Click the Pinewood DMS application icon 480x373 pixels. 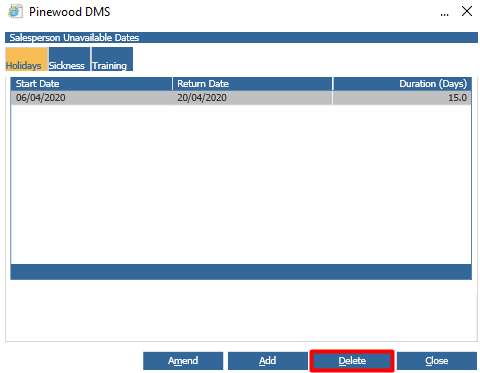(x=15, y=11)
